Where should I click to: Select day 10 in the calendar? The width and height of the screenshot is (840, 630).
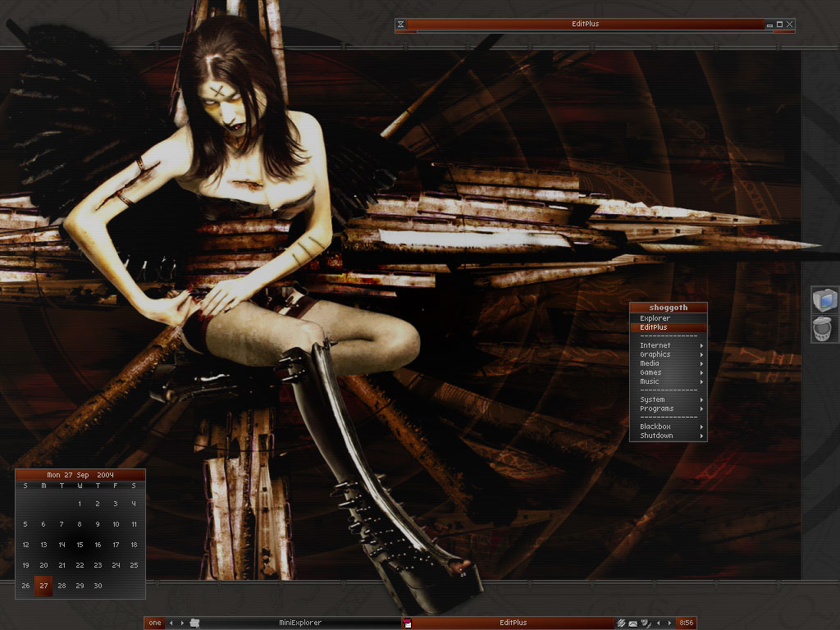point(116,524)
